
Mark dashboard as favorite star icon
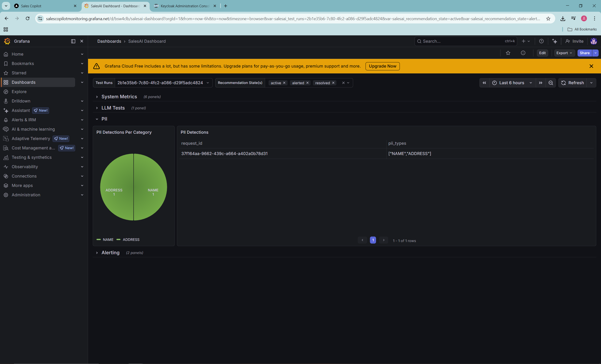click(508, 53)
